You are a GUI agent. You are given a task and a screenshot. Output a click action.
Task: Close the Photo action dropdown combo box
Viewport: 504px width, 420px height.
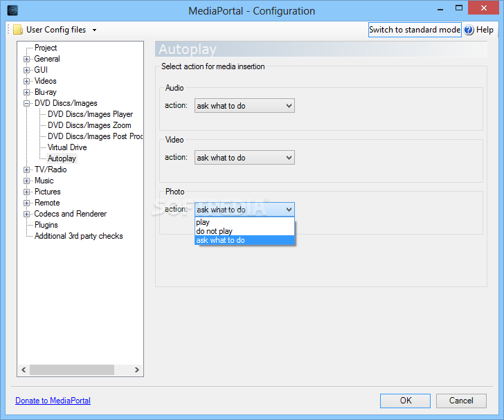pos(244,210)
